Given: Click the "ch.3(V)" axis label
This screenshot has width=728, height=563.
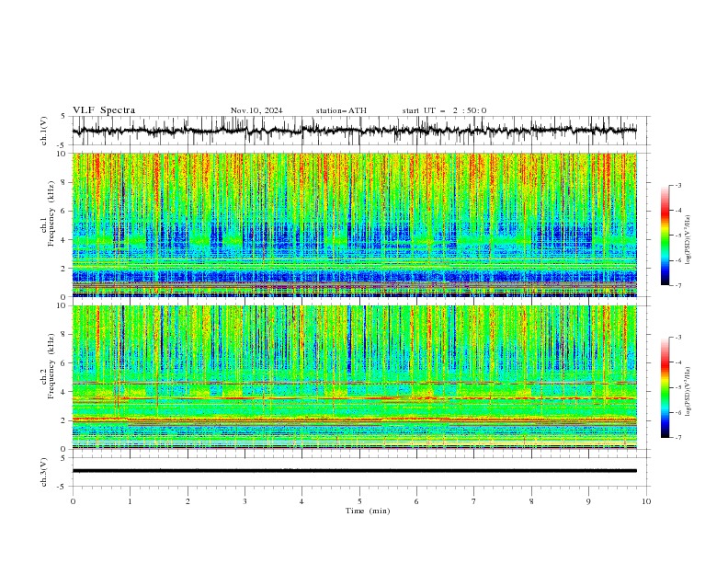Looking at the screenshot, I should [x=44, y=472].
